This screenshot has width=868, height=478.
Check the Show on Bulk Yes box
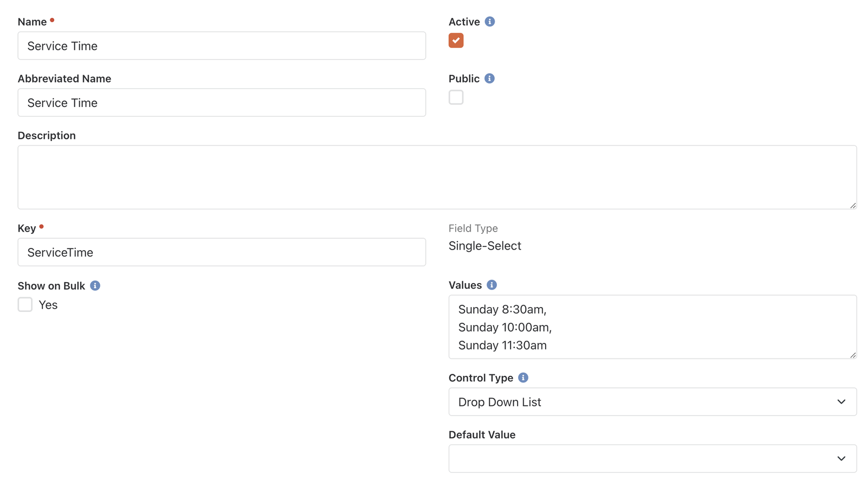click(25, 304)
